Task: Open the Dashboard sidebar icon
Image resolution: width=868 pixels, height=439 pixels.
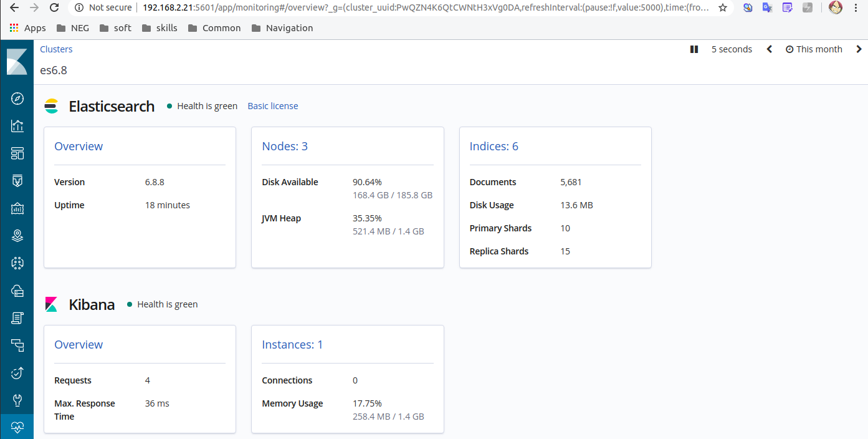Action: [x=17, y=153]
